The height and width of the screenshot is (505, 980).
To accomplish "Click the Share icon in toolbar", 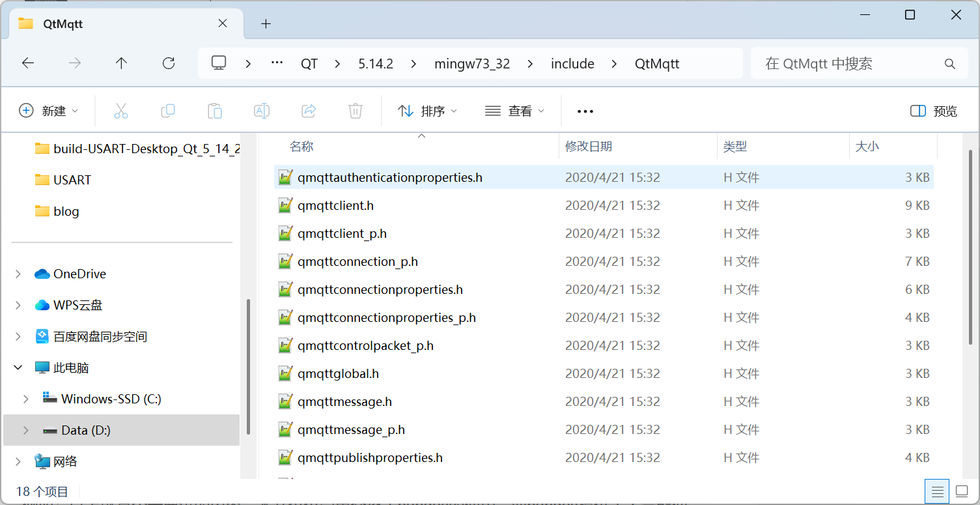I will tap(309, 111).
